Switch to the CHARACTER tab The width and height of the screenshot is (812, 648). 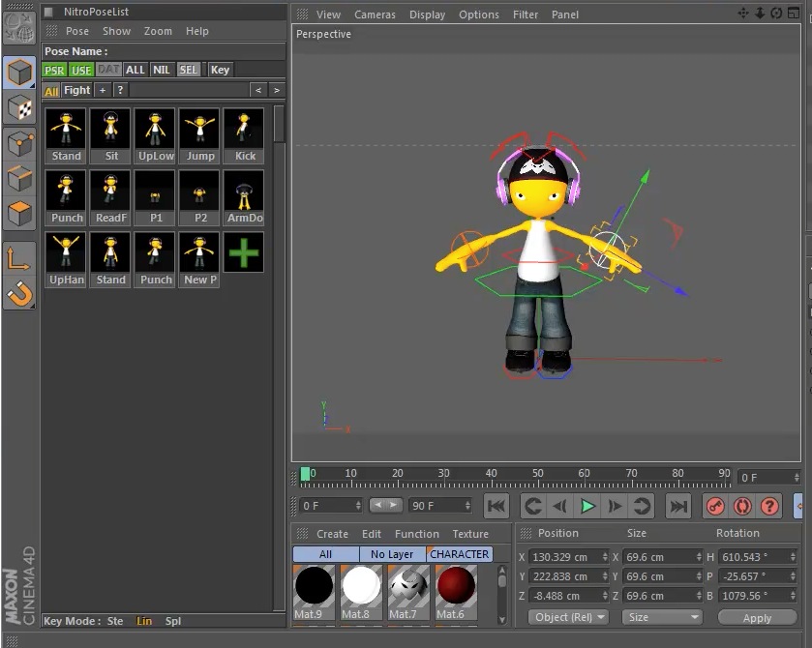(459, 553)
